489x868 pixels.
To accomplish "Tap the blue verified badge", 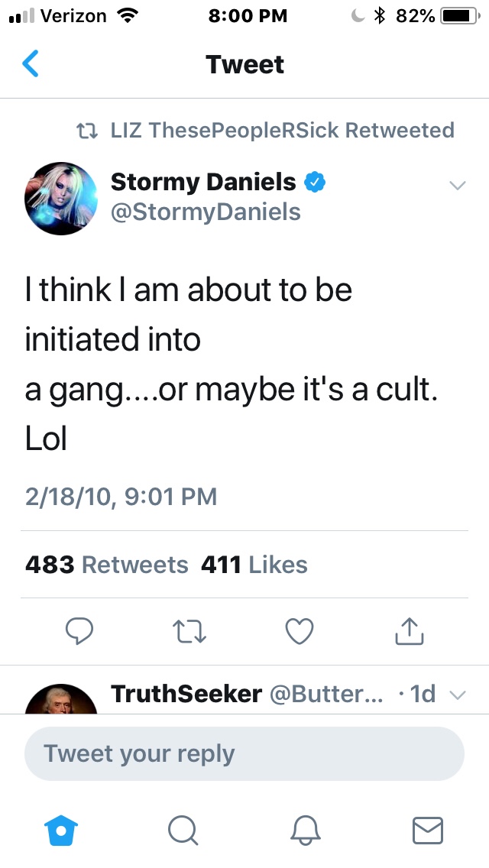I will coord(315,182).
